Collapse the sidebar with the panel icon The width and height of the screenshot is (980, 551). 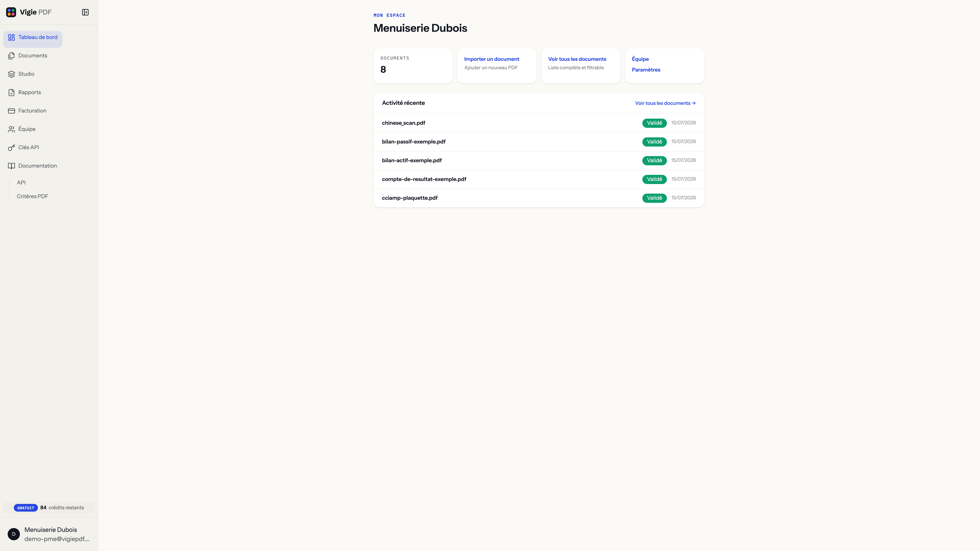(85, 12)
